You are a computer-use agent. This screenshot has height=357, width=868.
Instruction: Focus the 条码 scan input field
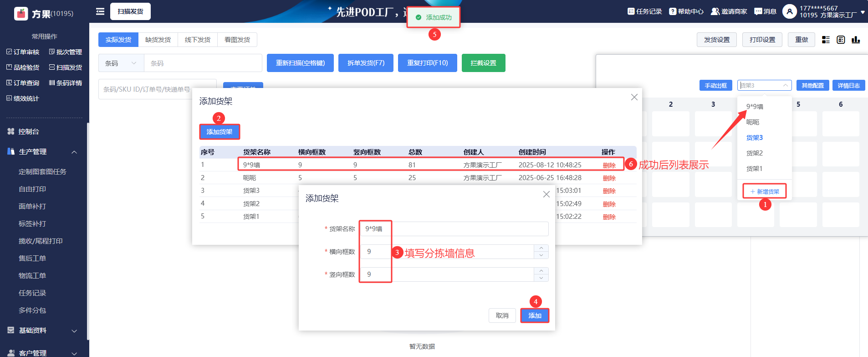click(x=203, y=63)
